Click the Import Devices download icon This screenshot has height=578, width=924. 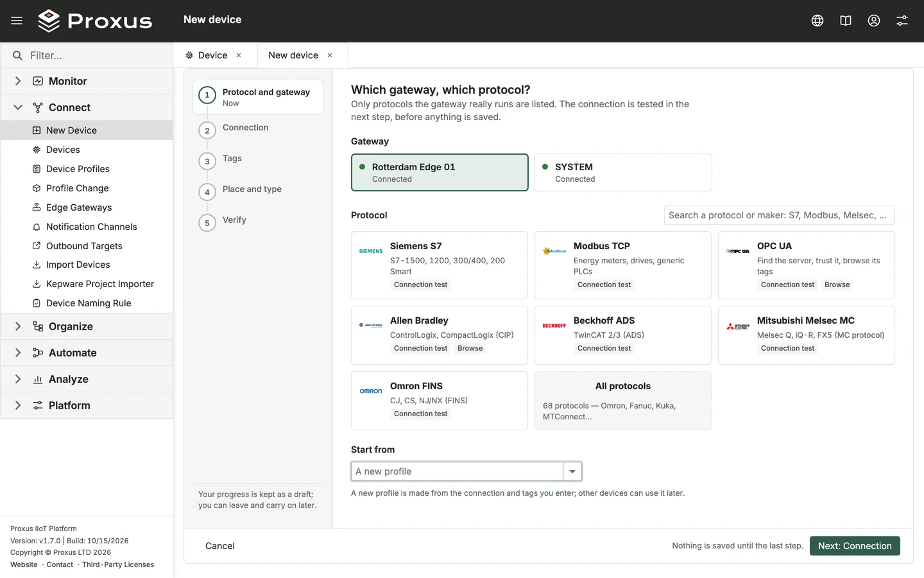pos(37,265)
